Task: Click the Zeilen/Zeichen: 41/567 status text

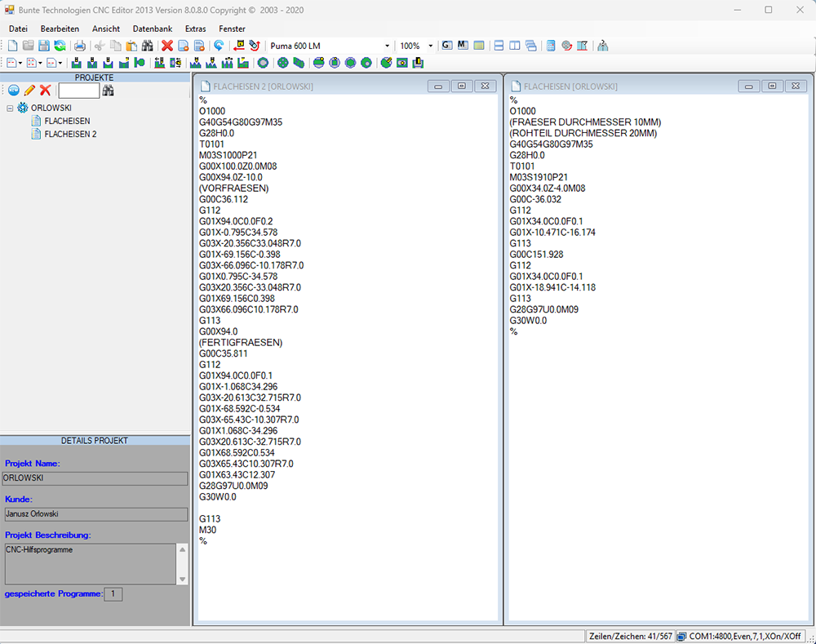Action: pyautogui.click(x=631, y=636)
